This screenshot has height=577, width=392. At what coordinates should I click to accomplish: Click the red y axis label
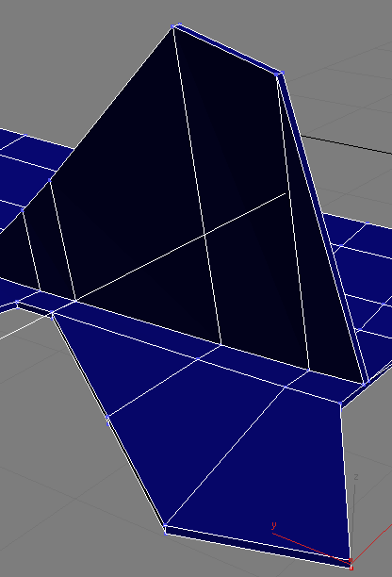tap(273, 525)
